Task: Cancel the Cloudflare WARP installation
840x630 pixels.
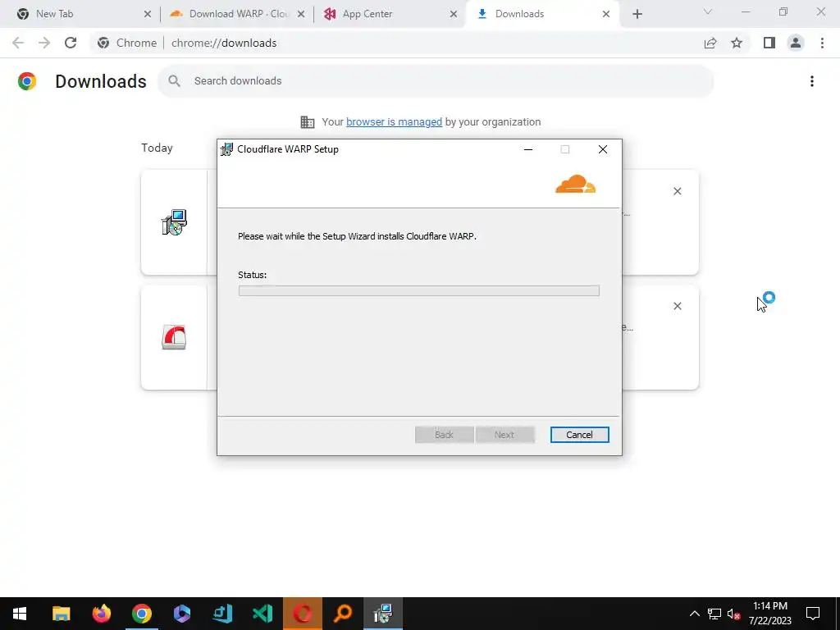Action: (579, 435)
